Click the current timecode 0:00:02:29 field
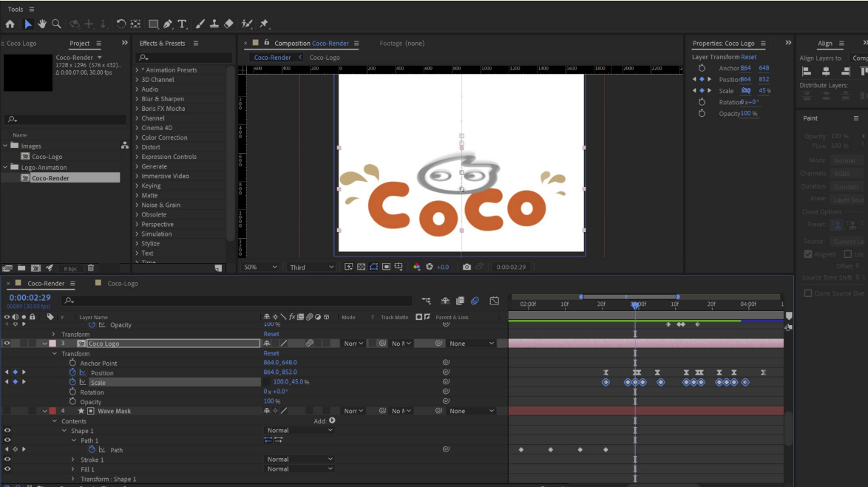The height and width of the screenshot is (487, 868). click(30, 298)
